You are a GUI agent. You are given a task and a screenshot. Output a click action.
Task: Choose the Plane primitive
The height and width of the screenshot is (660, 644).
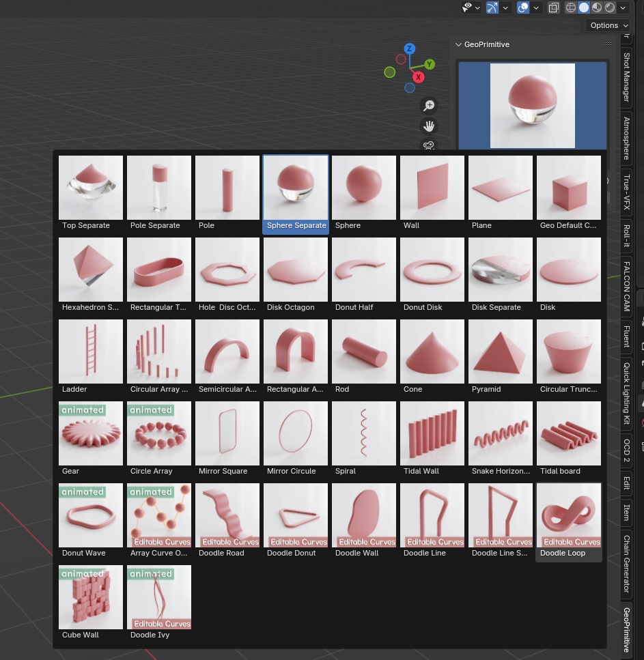501,193
